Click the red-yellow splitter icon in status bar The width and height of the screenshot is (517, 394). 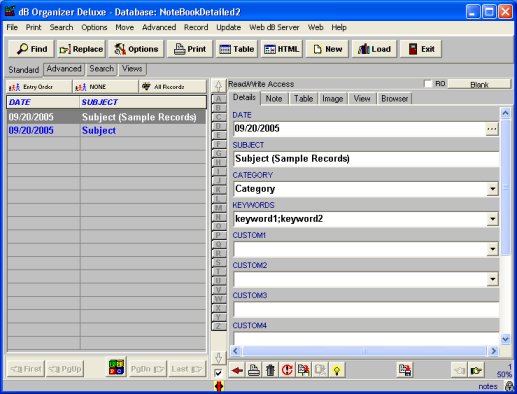219,386
